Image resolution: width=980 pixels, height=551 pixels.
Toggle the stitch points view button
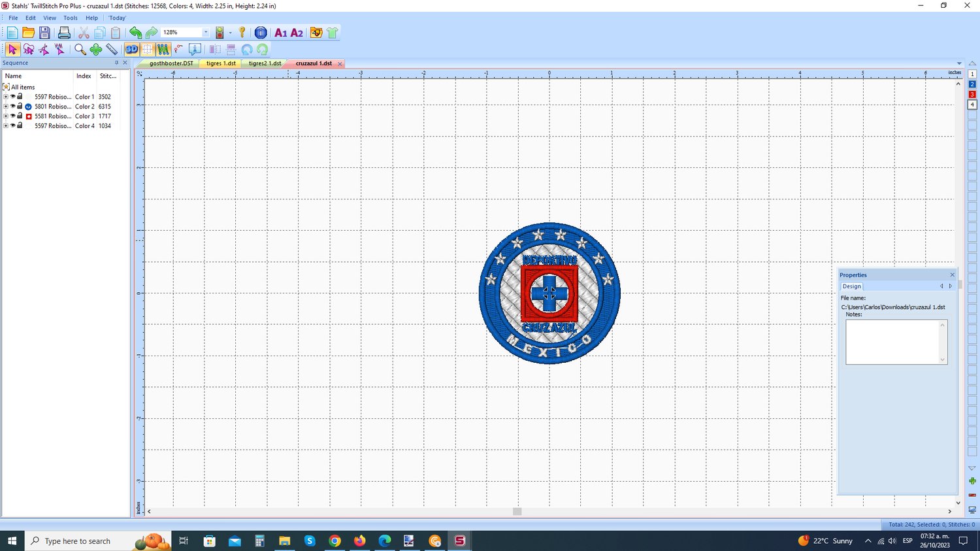tap(163, 49)
